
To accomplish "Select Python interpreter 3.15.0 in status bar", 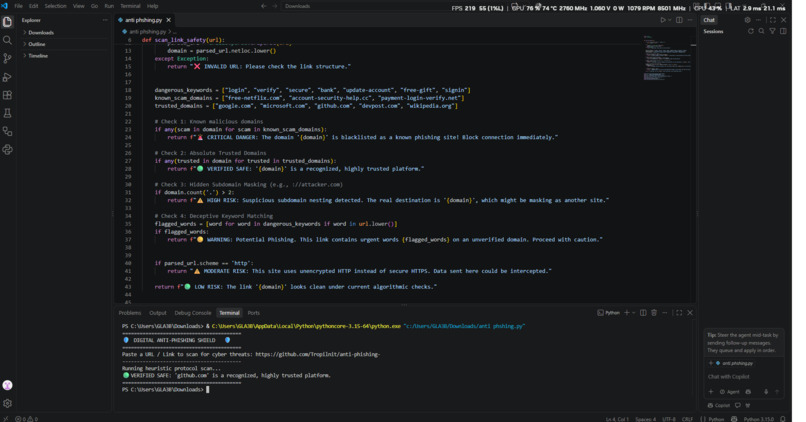I will [x=758, y=419].
